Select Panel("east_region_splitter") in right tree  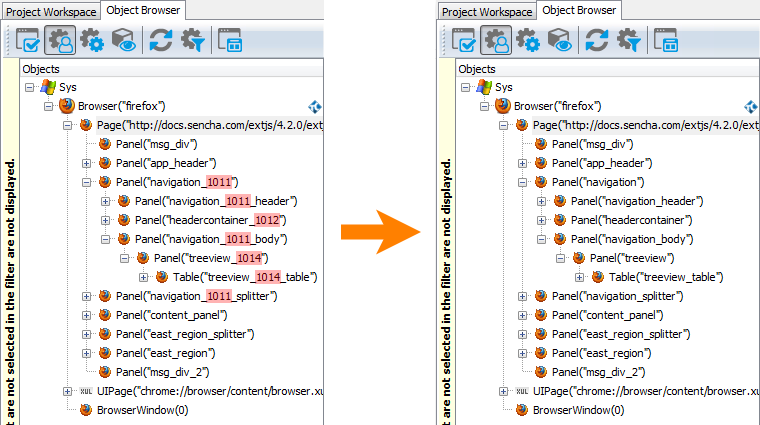tap(621, 334)
